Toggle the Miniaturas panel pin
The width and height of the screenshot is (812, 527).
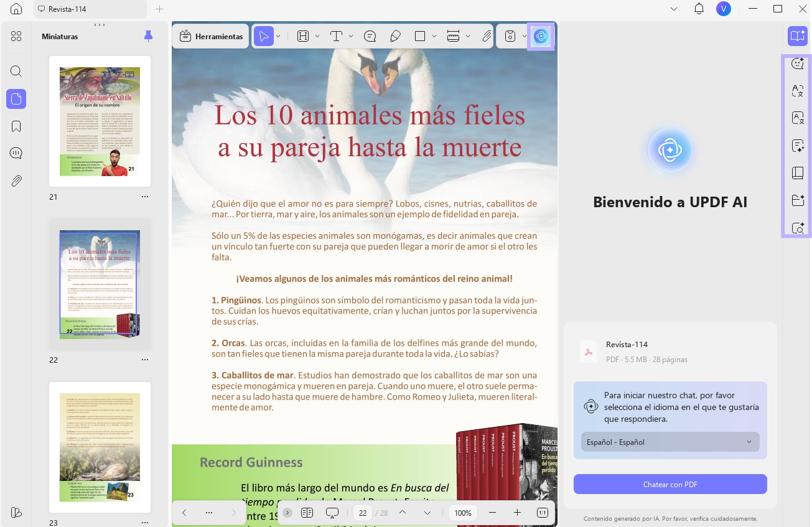pos(148,36)
